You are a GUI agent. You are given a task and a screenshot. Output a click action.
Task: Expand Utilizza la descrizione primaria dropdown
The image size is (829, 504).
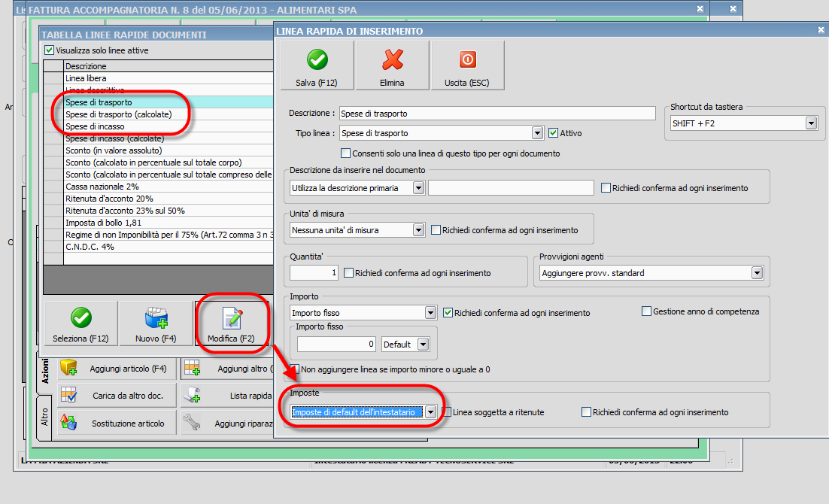(418, 188)
